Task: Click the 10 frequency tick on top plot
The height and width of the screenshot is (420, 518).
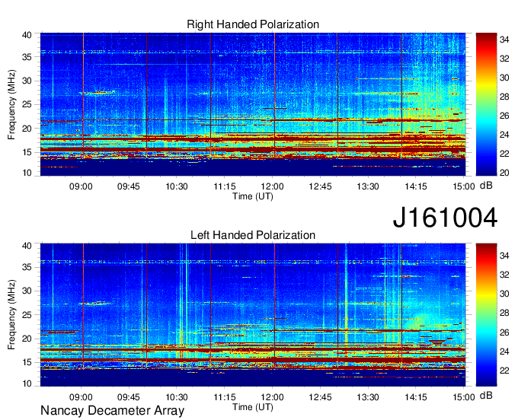Action: click(27, 173)
